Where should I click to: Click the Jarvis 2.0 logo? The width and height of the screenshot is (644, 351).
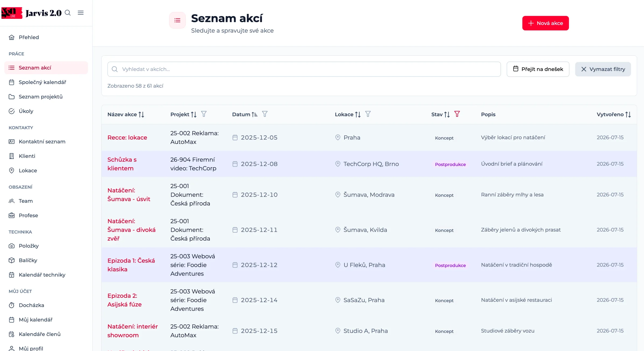click(x=32, y=13)
